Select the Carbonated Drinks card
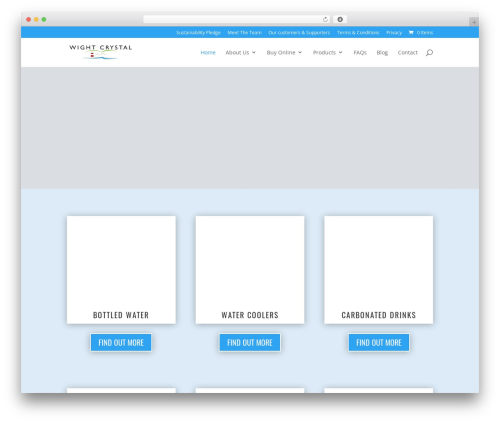The image size is (500, 423). (379, 270)
